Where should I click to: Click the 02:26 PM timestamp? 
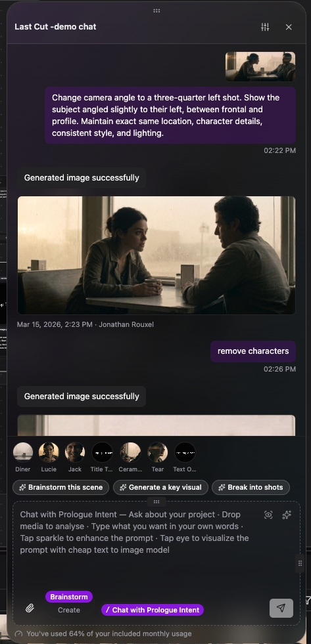point(279,369)
